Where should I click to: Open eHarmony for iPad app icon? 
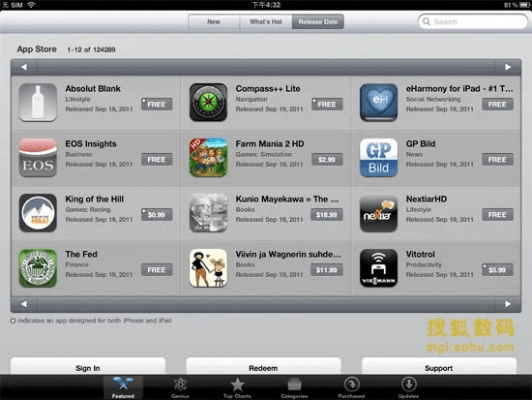pos(379,102)
